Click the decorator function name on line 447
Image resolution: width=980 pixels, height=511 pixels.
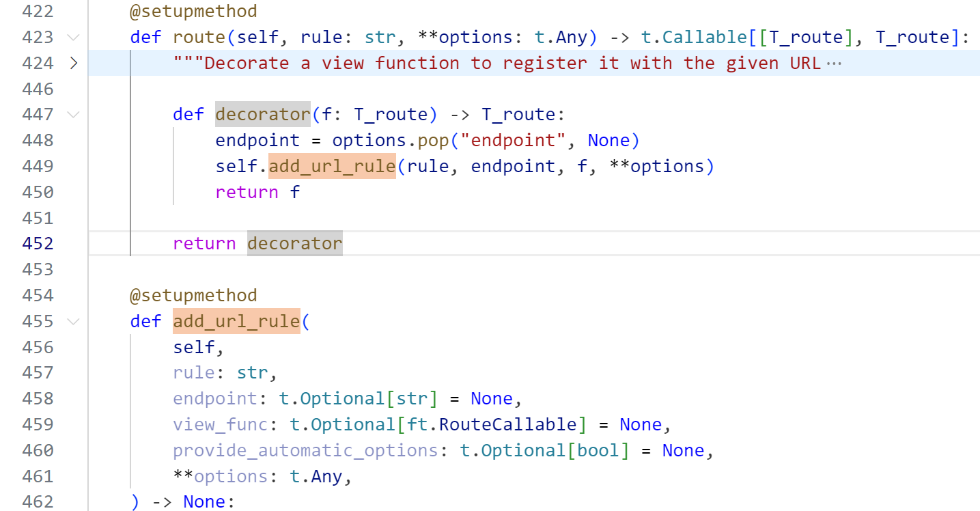pyautogui.click(x=263, y=115)
